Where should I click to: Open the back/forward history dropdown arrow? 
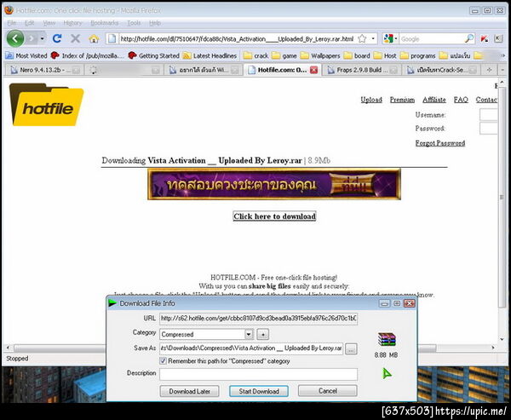click(43, 39)
